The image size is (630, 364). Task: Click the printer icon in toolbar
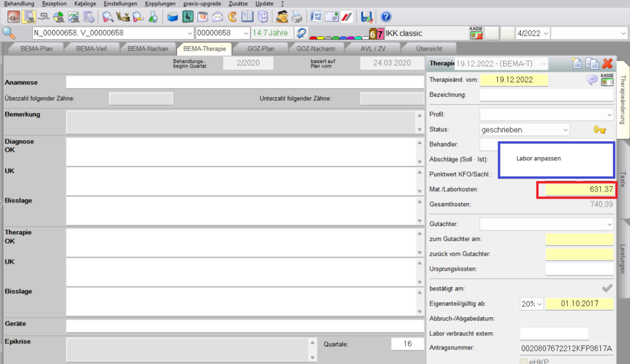[297, 16]
